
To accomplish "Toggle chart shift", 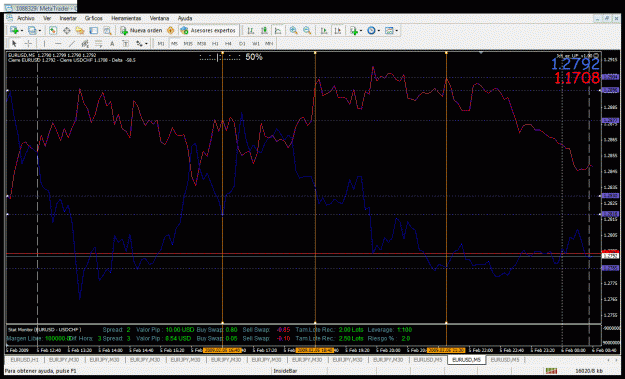I will (338, 31).
